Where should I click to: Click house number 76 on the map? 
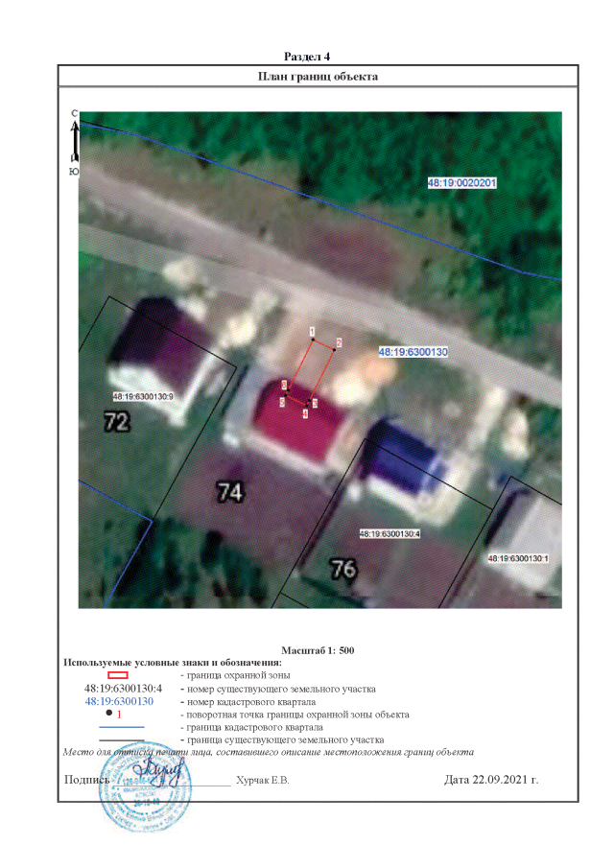click(342, 569)
